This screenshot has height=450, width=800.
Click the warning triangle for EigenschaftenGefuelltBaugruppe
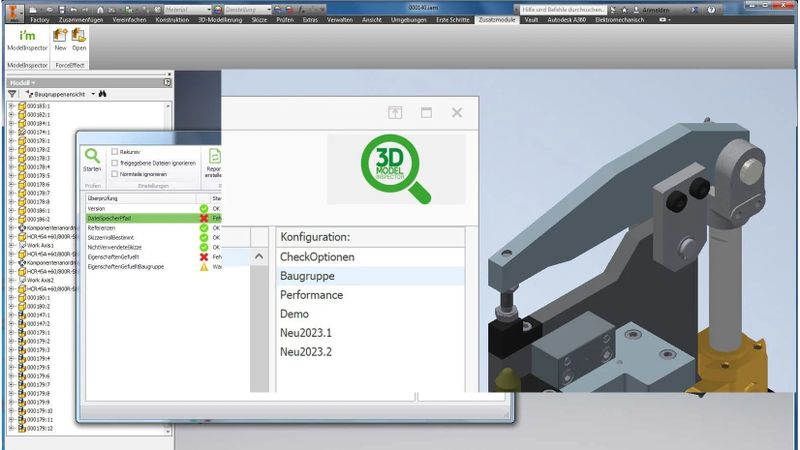(x=204, y=266)
